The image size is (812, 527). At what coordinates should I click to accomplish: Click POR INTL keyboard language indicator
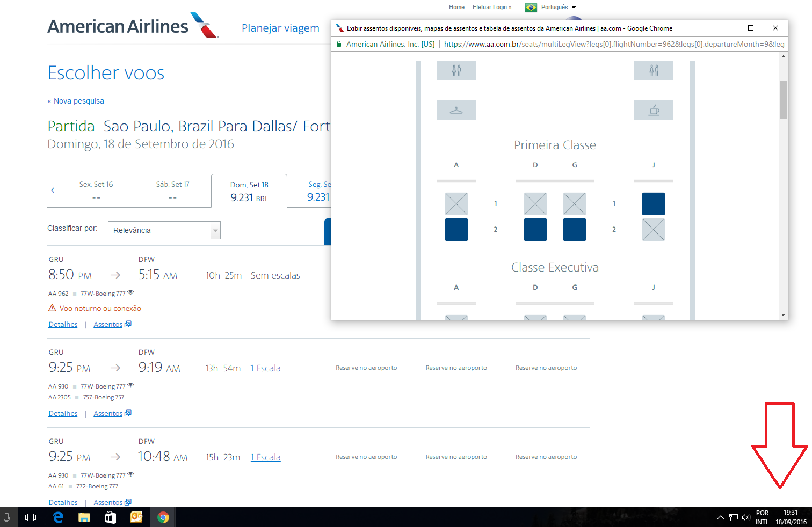[762, 517]
